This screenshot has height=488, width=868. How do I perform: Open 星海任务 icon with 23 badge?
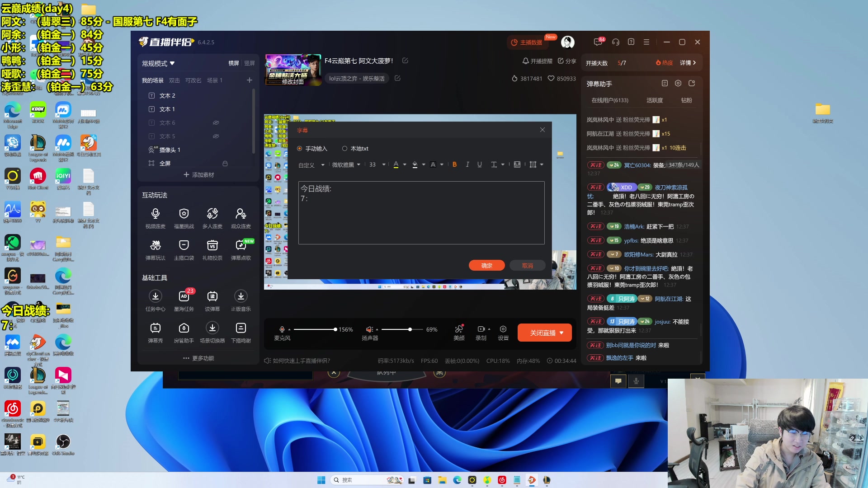184,300
